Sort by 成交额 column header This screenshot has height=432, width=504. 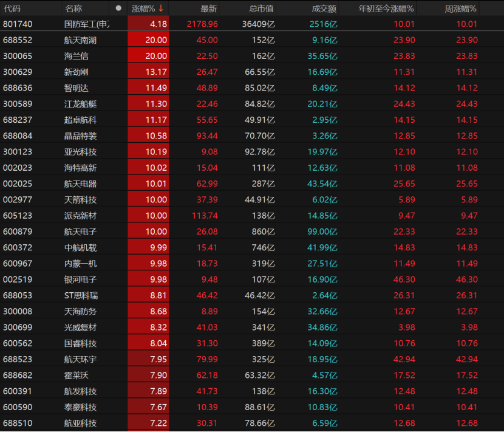click(x=324, y=9)
